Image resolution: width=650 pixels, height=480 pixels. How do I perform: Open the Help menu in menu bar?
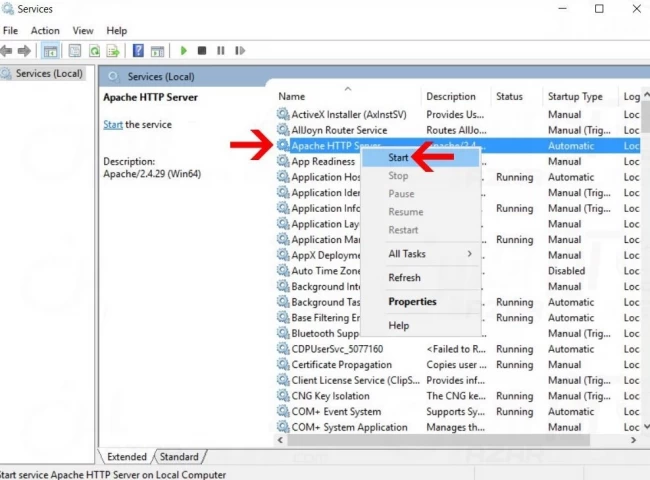(116, 31)
